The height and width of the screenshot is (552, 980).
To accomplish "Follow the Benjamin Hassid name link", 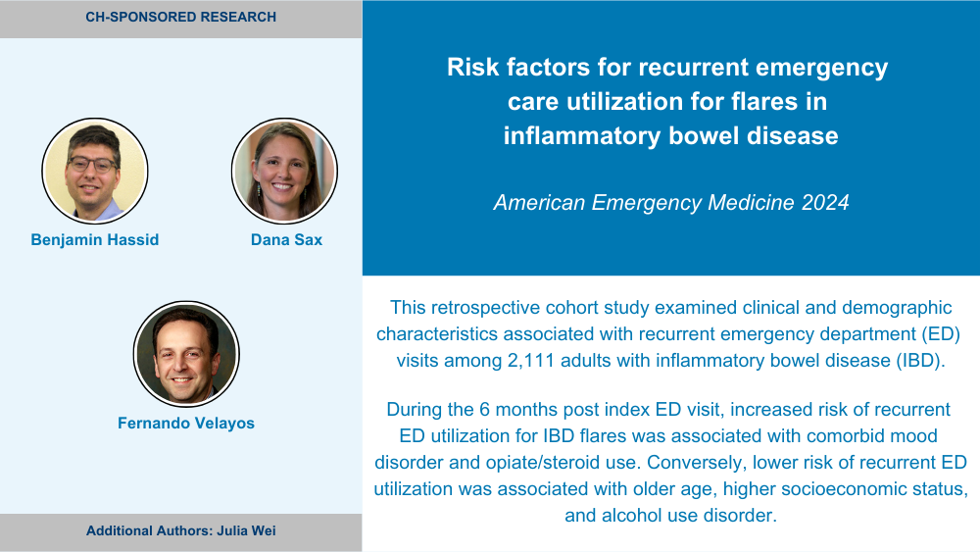I will [95, 240].
